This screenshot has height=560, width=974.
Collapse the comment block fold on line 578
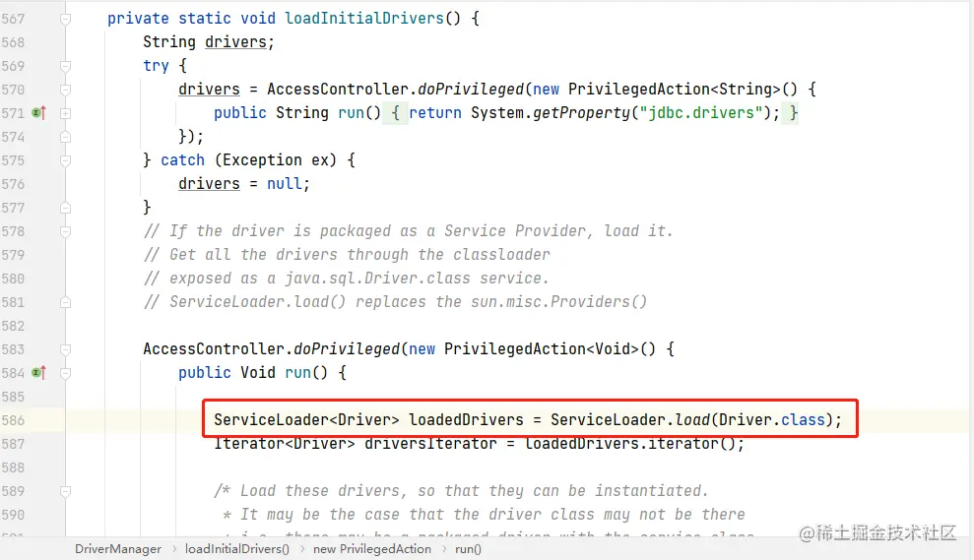point(65,231)
